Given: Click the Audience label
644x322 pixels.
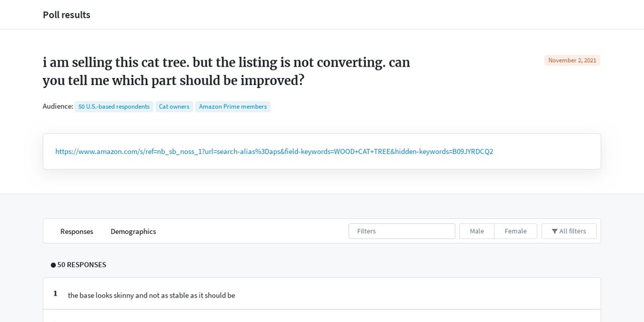Looking at the screenshot, I should tap(58, 106).
